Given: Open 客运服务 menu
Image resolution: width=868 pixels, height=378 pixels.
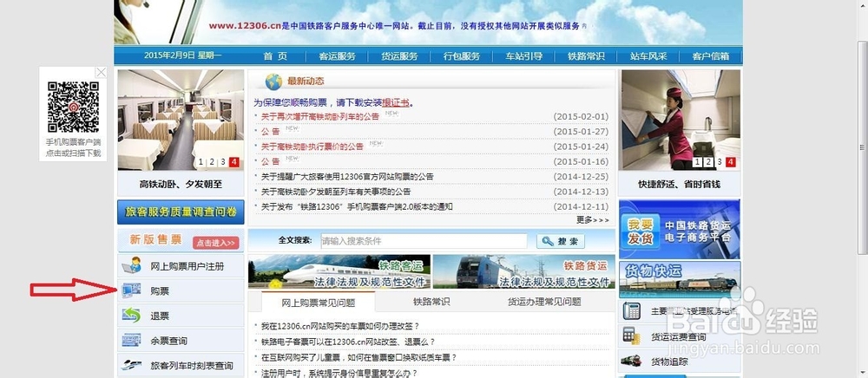Looking at the screenshot, I should click(337, 55).
